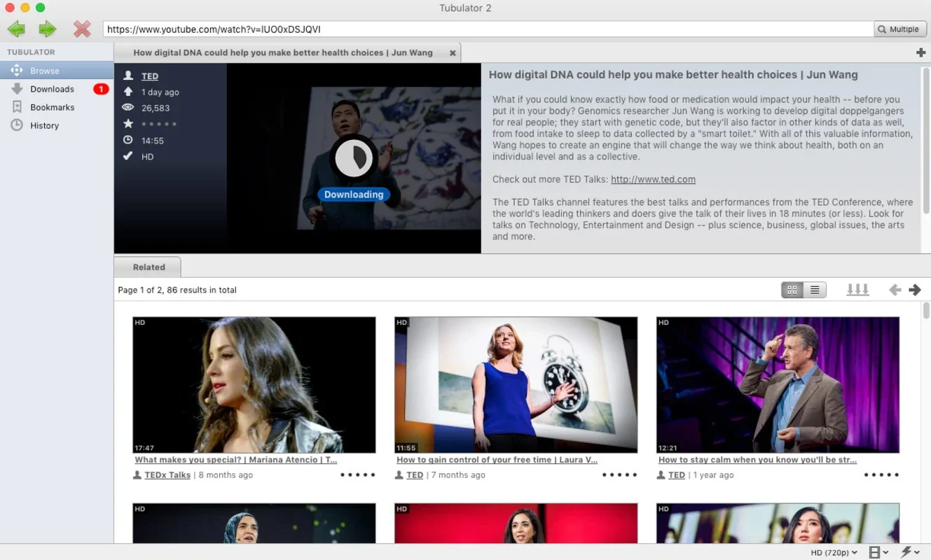Image resolution: width=931 pixels, height=560 pixels.
Task: Rate the free time video dots
Action: point(619,475)
